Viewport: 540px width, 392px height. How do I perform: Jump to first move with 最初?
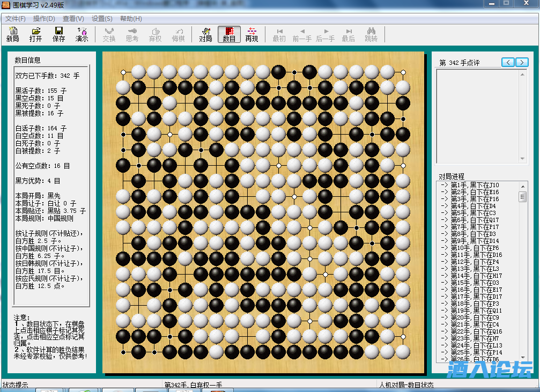(x=279, y=34)
